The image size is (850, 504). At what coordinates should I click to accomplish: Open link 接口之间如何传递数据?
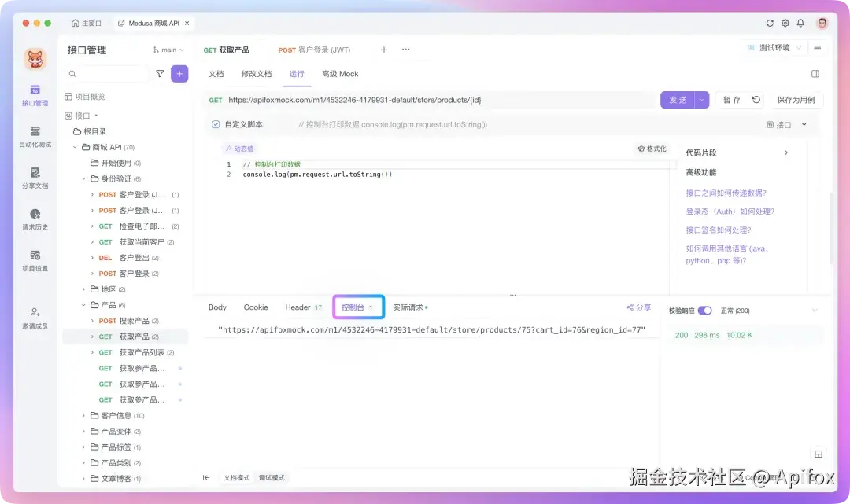click(726, 193)
